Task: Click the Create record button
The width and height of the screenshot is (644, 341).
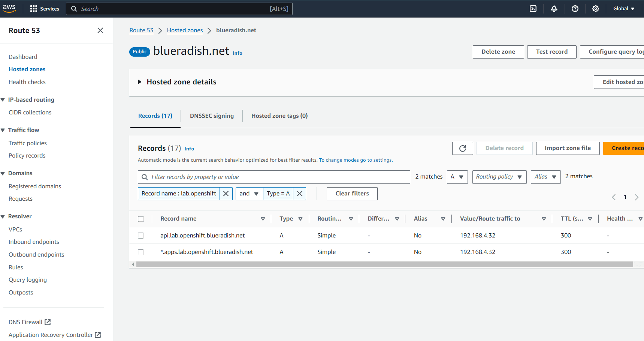Action: coord(624,148)
